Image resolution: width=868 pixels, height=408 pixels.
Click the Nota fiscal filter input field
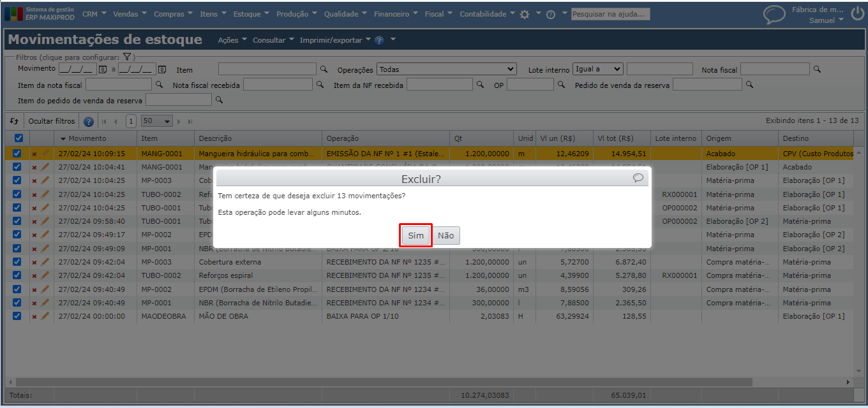[775, 69]
